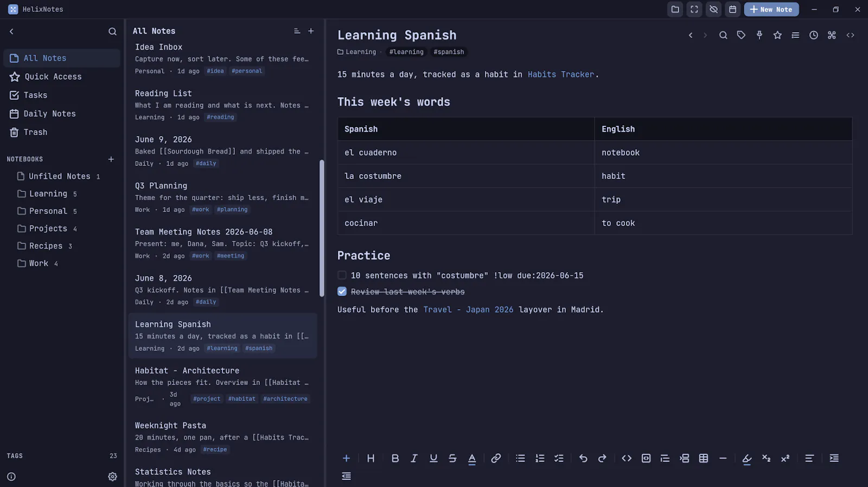Open note version history clock icon

coord(814,35)
